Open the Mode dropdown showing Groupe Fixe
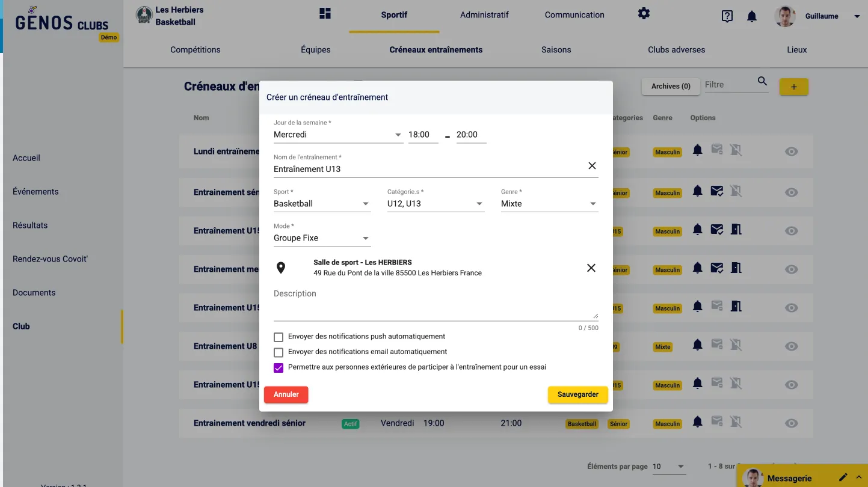Screen dimensions: 868x487 point(322,239)
